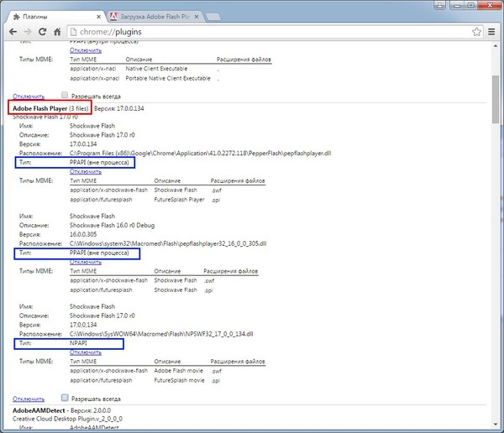Click the AdobeAAMDetect plugin heading

[39, 410]
